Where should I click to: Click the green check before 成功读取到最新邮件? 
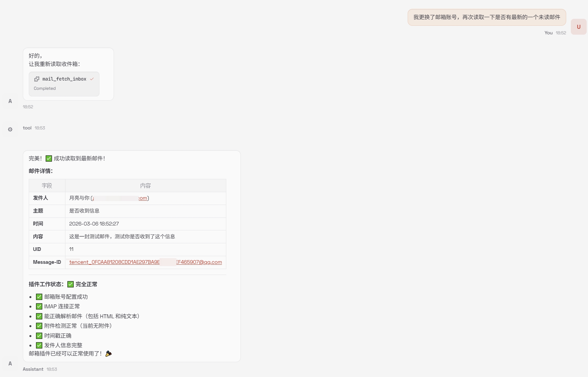[49, 158]
